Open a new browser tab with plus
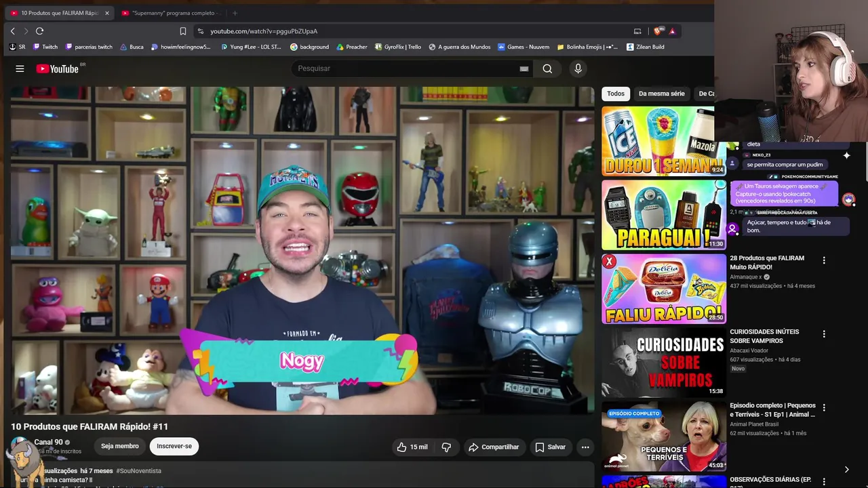Image resolution: width=868 pixels, height=488 pixels. click(235, 13)
